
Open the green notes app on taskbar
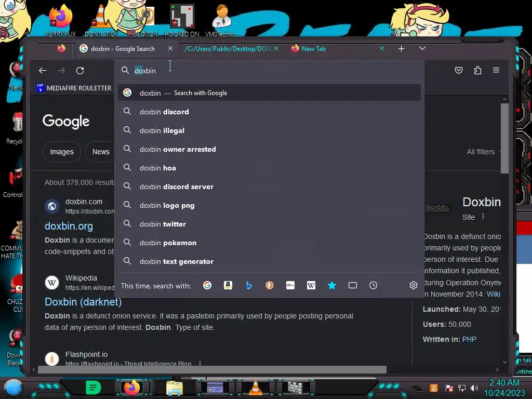[94, 388]
